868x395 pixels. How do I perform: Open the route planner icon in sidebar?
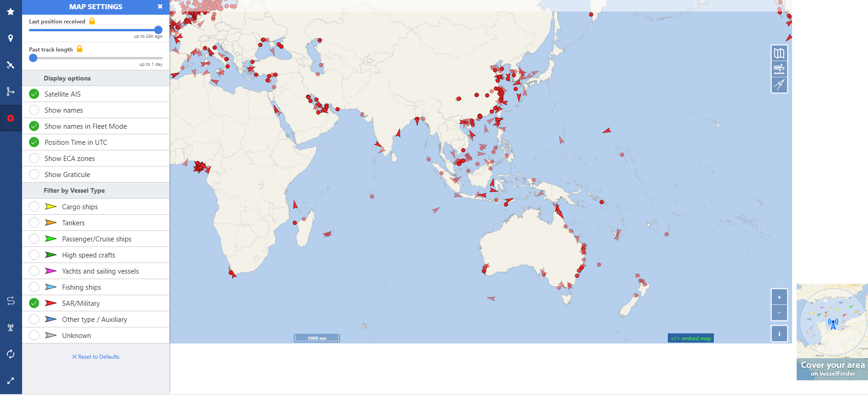(x=11, y=301)
